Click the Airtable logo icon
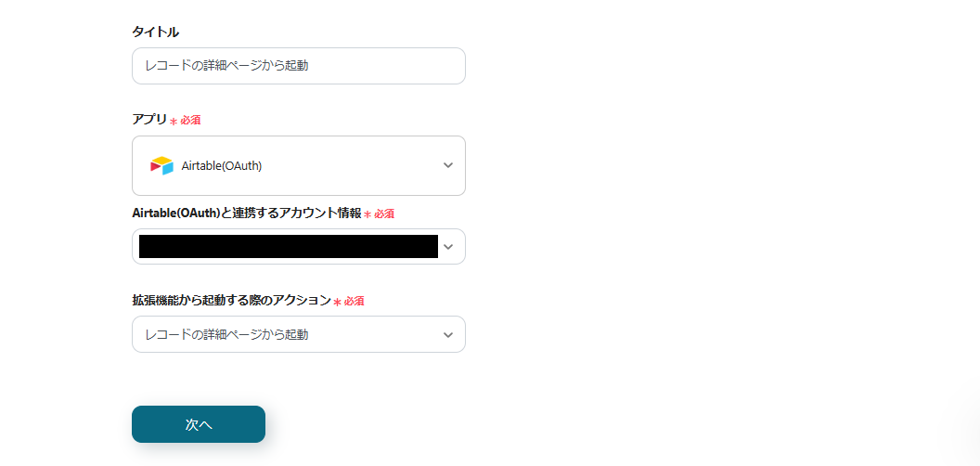This screenshot has width=980, height=466. [x=161, y=166]
